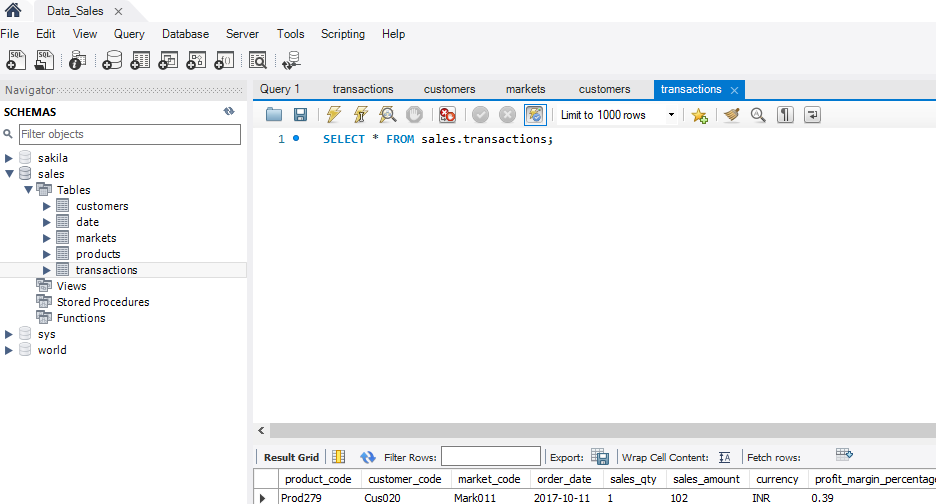Image resolution: width=936 pixels, height=504 pixels.
Task: Expand the markets table node
Action: (x=47, y=238)
